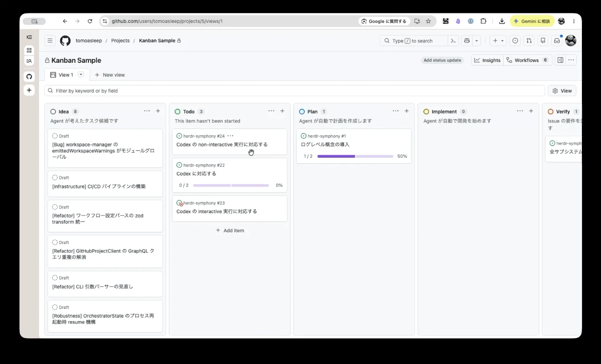
Task: Click Add item below the Todo column
Action: (230, 231)
